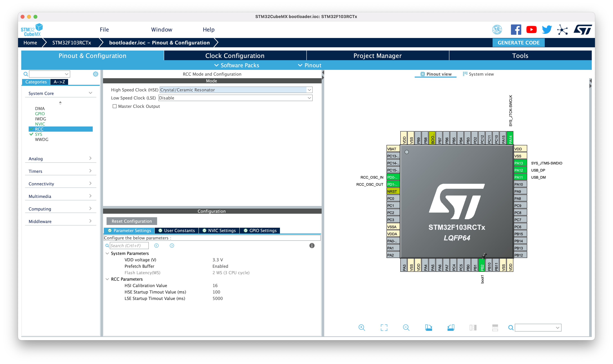The width and height of the screenshot is (613, 364).
Task: Click the info icon in parameter settings
Action: [x=312, y=246]
